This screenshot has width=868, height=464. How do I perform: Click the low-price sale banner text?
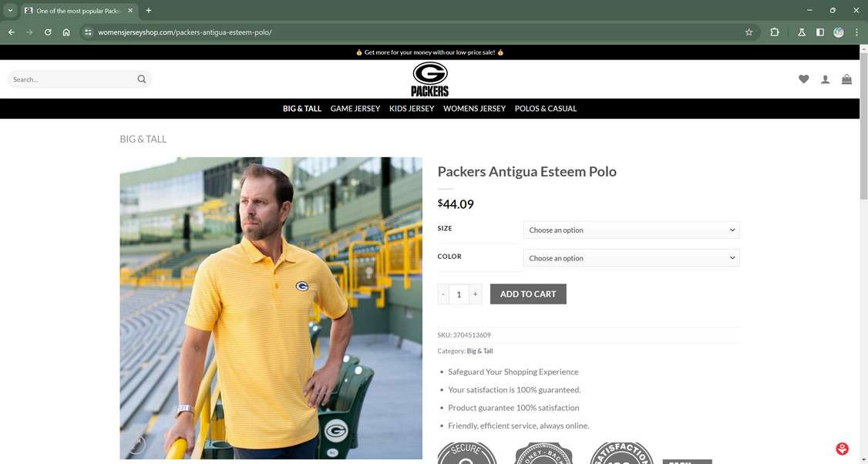(429, 52)
